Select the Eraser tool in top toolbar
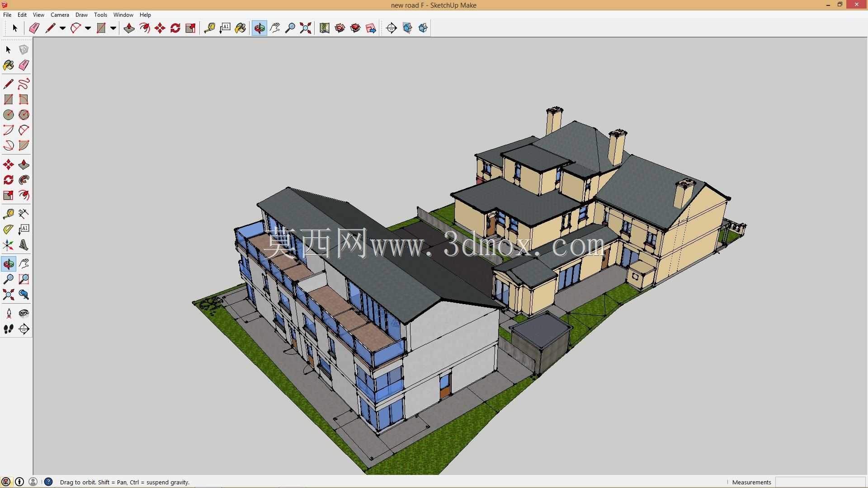This screenshot has width=868, height=488. coord(34,28)
